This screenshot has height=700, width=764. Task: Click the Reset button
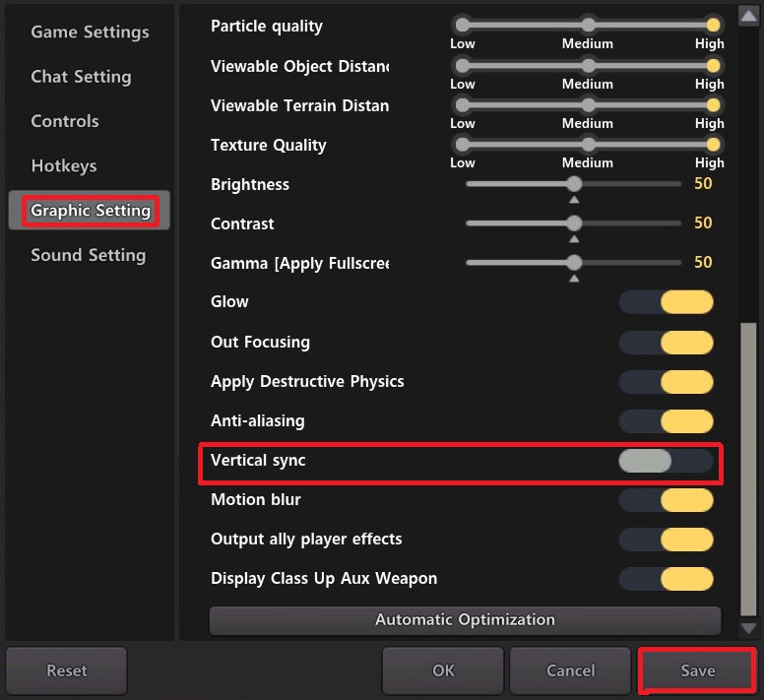[x=67, y=670]
